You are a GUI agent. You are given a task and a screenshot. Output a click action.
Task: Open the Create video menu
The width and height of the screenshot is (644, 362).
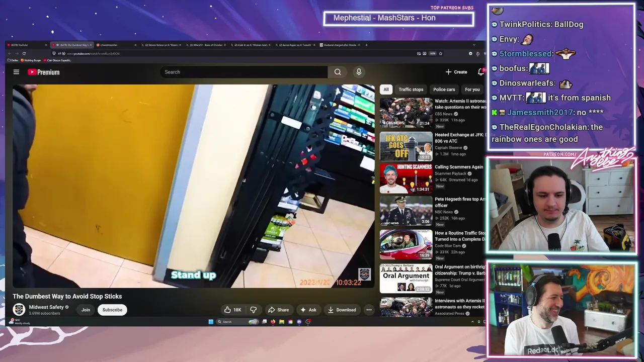[x=456, y=72]
